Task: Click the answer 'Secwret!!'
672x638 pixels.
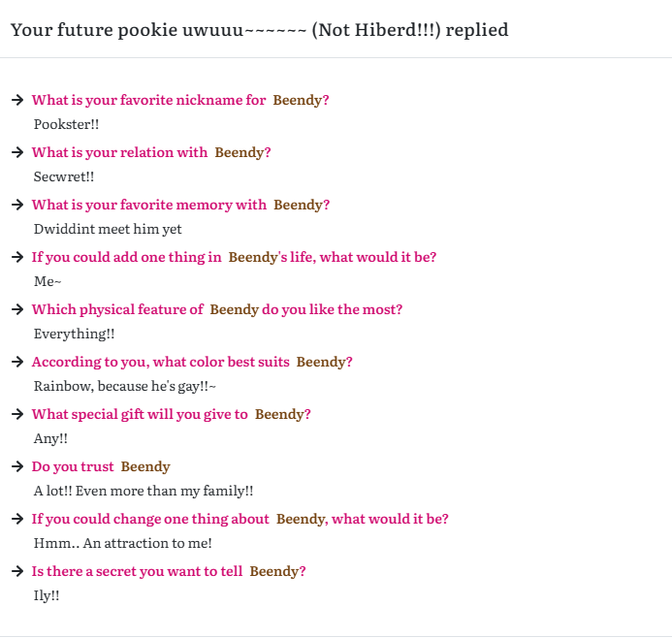Action: click(x=64, y=176)
